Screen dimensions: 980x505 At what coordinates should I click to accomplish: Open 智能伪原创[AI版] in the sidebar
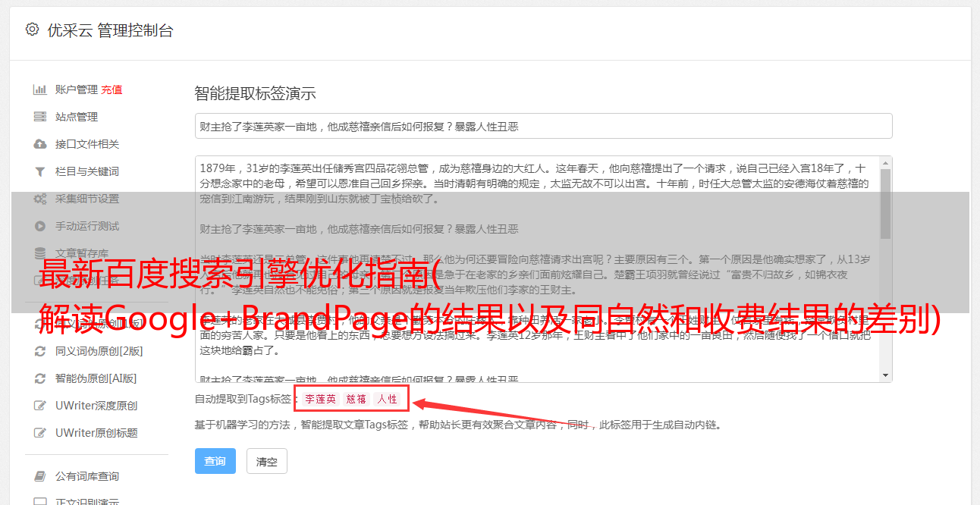[96, 378]
